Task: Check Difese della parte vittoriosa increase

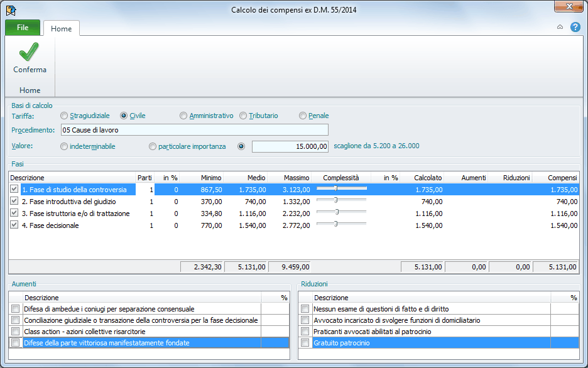Action: (x=15, y=342)
